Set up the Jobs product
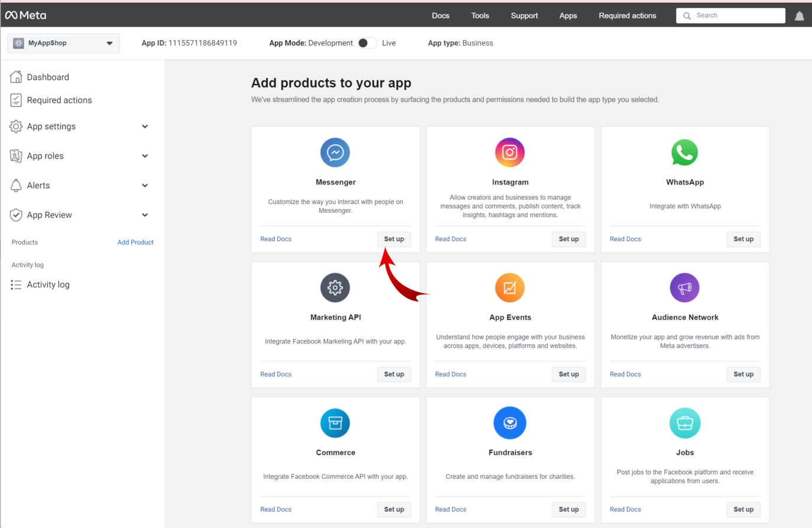812x528 pixels. pyautogui.click(x=743, y=510)
